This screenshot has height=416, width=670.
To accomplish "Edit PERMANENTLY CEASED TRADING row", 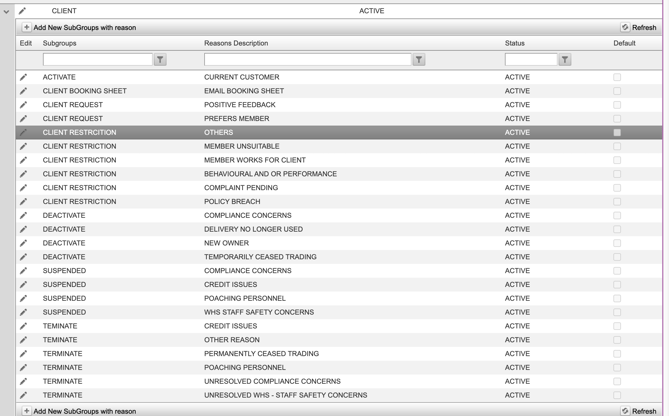I will coord(24,354).
